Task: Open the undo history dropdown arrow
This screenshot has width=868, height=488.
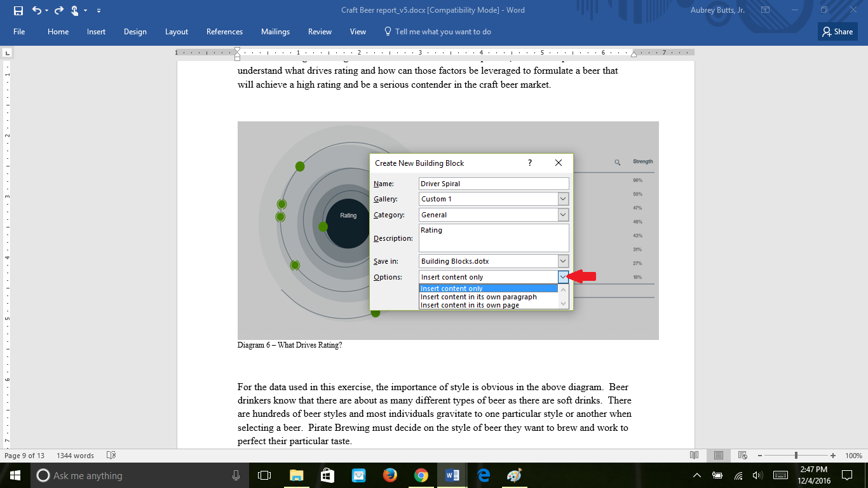Action: (46, 11)
